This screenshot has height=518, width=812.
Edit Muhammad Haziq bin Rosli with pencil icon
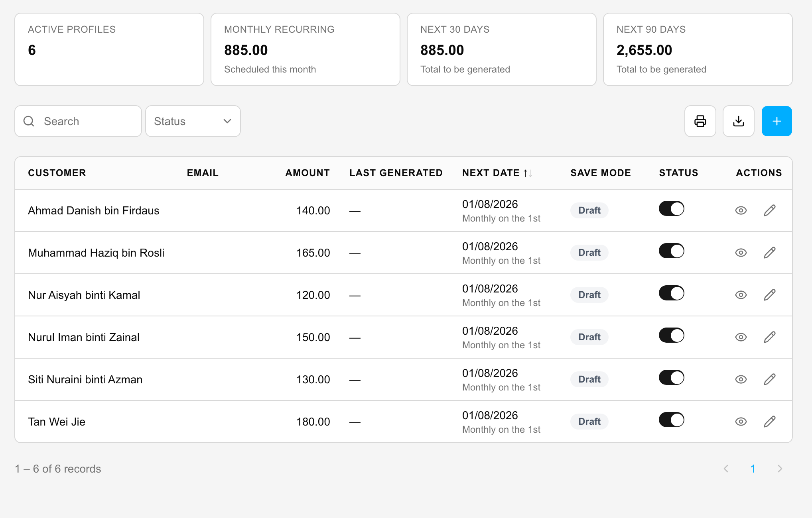(x=769, y=253)
